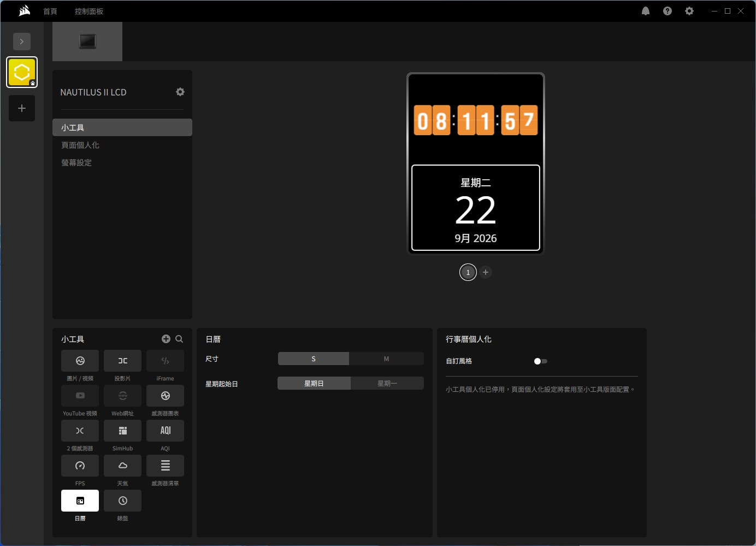
Task: Toggle the 自訂風格 custom style switch
Action: (541, 361)
